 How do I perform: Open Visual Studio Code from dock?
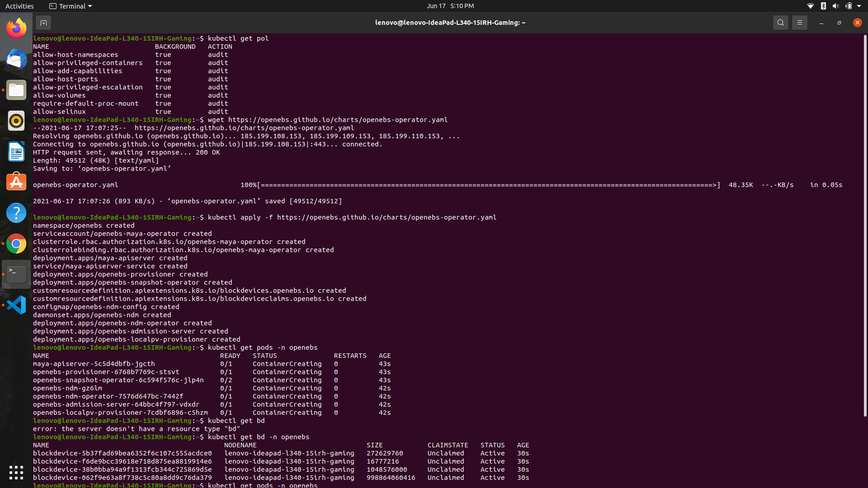[16, 305]
